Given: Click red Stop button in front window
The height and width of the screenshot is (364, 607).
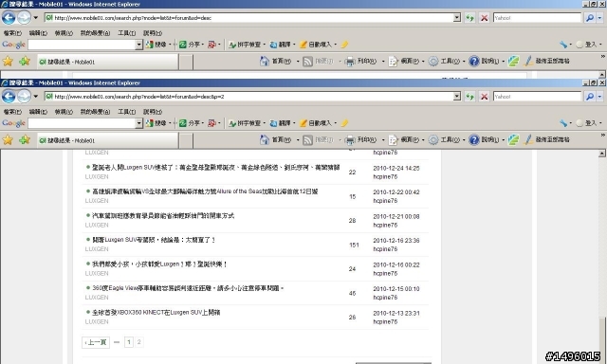Looking at the screenshot, I should coord(484,97).
